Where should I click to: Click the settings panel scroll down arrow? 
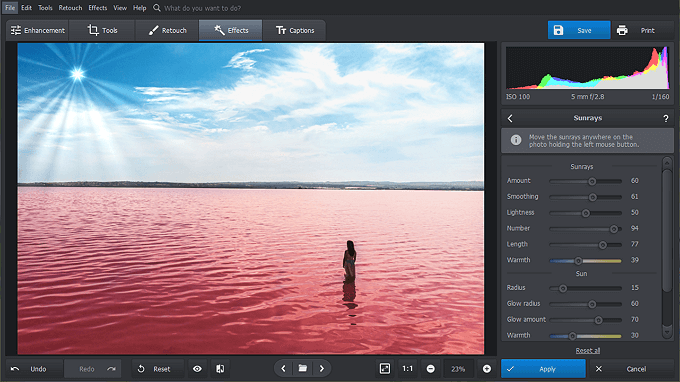click(x=667, y=333)
